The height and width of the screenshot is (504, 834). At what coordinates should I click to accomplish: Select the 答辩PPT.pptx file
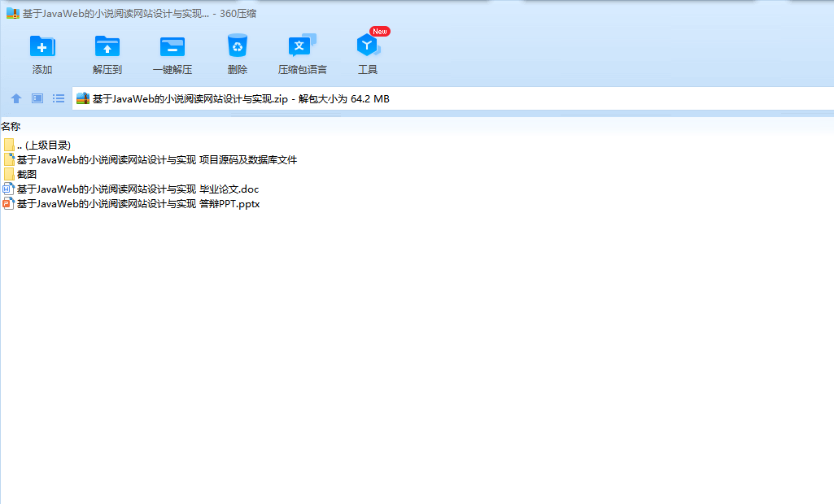[x=131, y=203]
